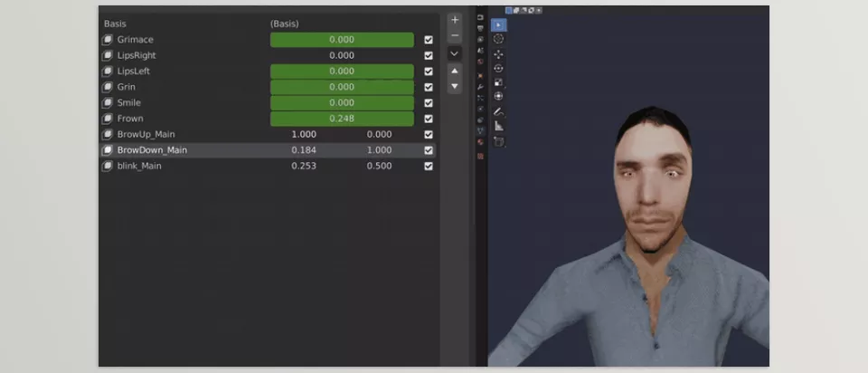Select the Select Box tool

[498, 24]
